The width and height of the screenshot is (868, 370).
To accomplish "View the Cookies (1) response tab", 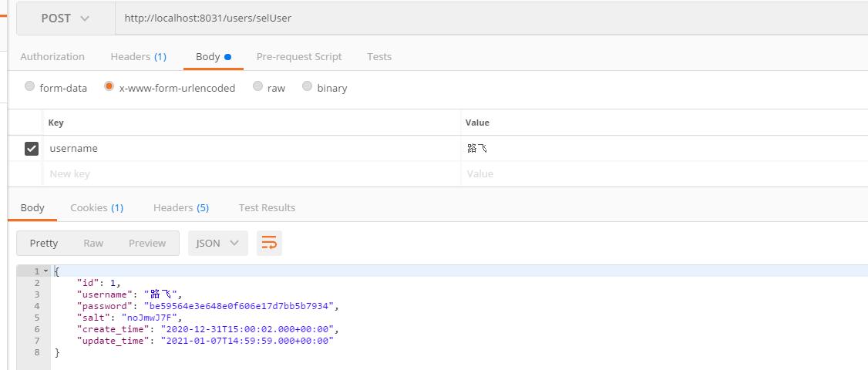I will coord(96,207).
